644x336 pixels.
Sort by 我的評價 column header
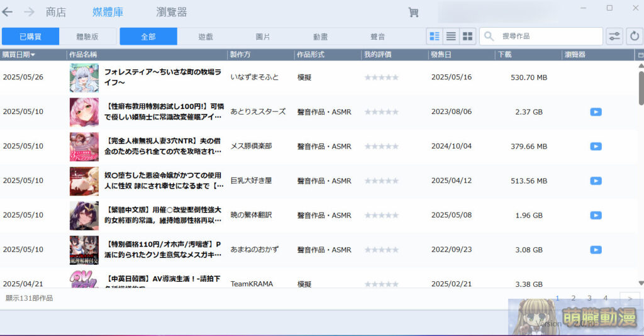(x=395, y=55)
